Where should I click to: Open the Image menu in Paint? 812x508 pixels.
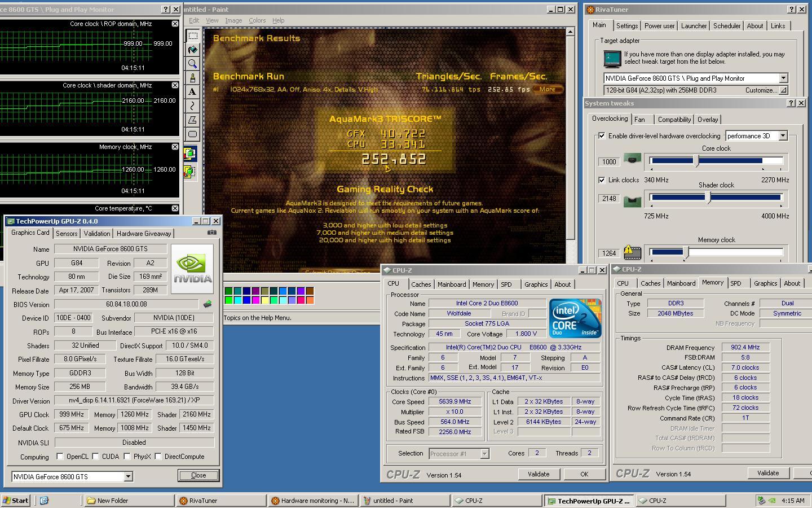233,20
